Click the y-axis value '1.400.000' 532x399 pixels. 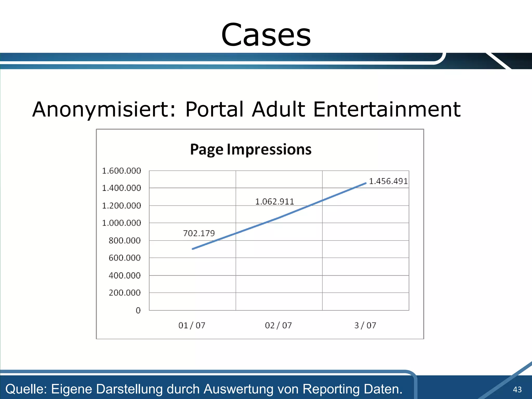pos(121,188)
